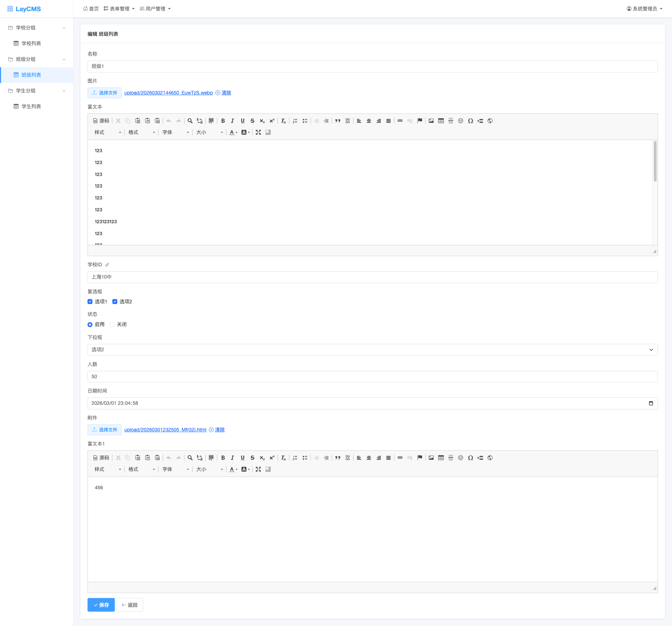Click the 保存 save button

pyautogui.click(x=101, y=605)
